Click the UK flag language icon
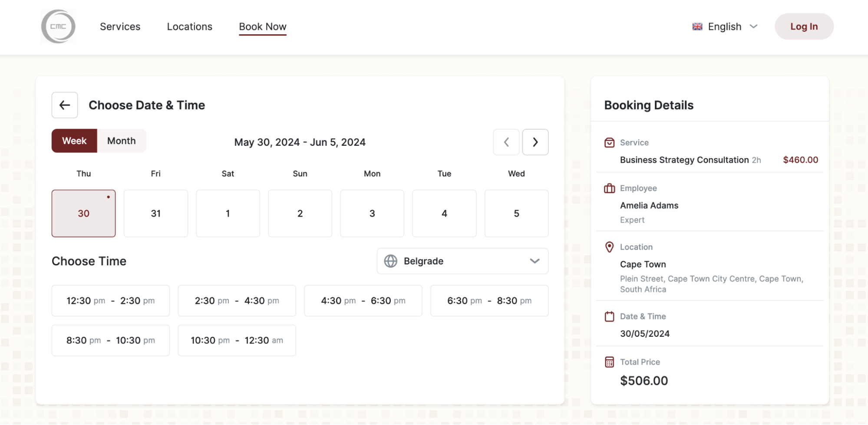The image size is (868, 425). point(697,26)
